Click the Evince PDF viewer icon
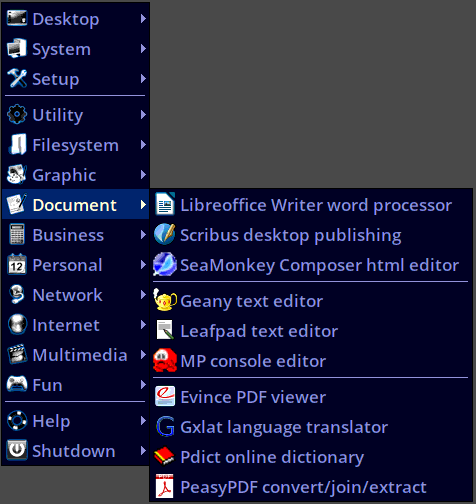The width and height of the screenshot is (476, 504). (x=165, y=396)
